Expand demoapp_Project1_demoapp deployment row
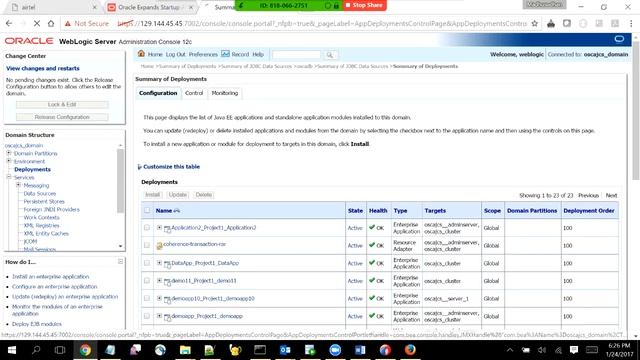The width and height of the screenshot is (640, 360). pyautogui.click(x=159, y=316)
